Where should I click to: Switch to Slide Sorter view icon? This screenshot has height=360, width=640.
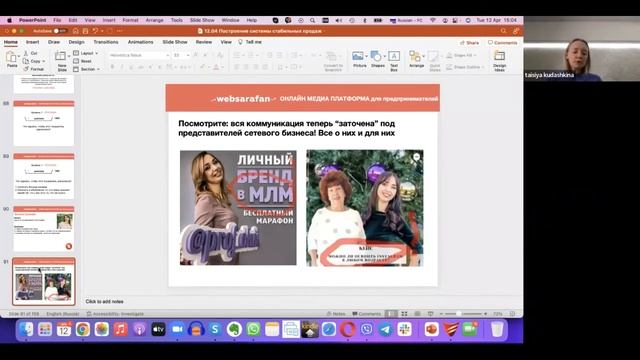point(404,314)
